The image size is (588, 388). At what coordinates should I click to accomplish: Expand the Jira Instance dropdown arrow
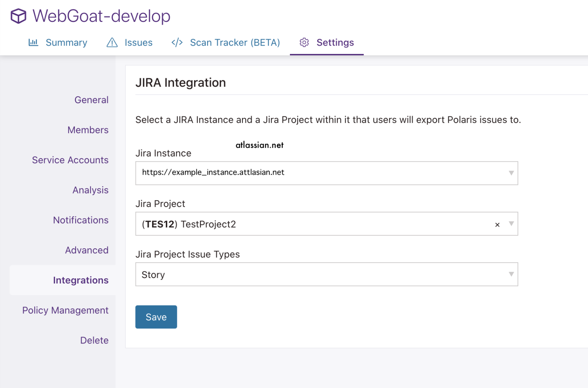pos(511,173)
